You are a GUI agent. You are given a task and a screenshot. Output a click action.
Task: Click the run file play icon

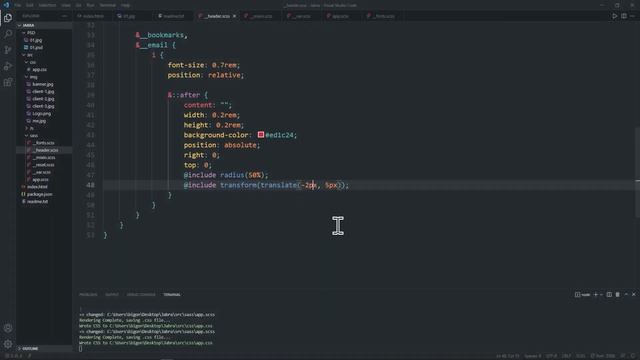pyautogui.click(x=614, y=16)
